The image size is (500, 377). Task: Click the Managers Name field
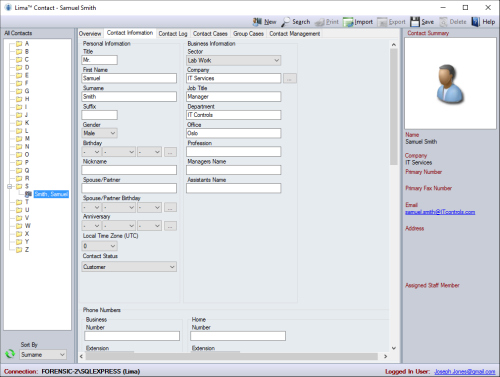pyautogui.click(x=234, y=170)
